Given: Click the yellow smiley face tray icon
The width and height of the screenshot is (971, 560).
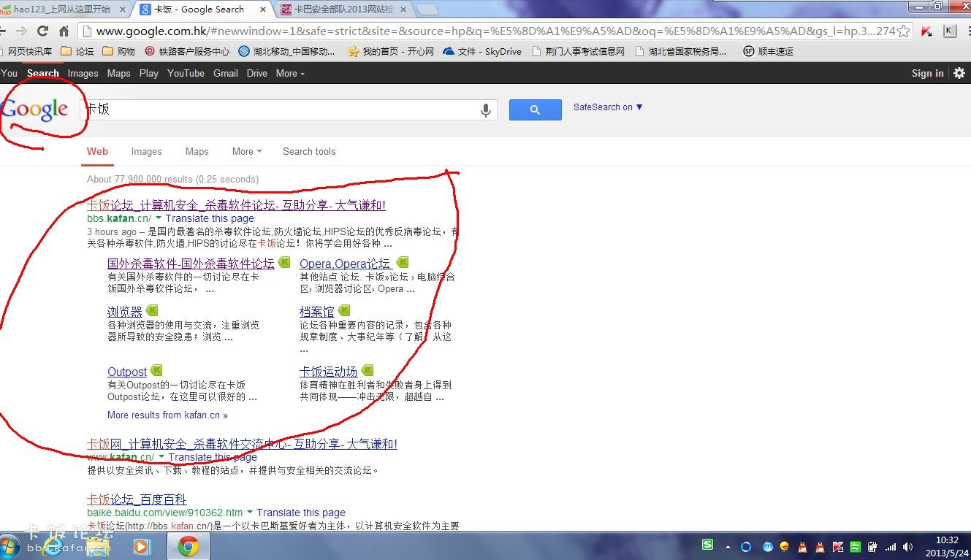Looking at the screenshot, I should pos(785,546).
